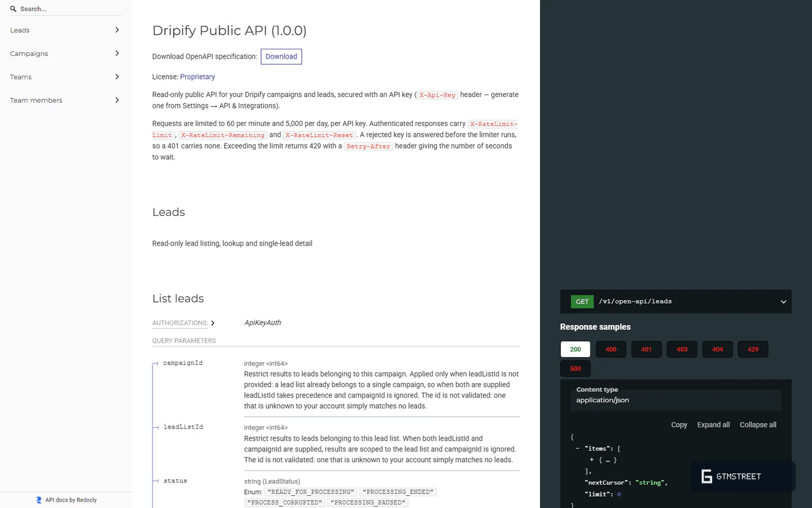The height and width of the screenshot is (508, 812).
Task: Click the List leads heading
Action: pyautogui.click(x=178, y=298)
